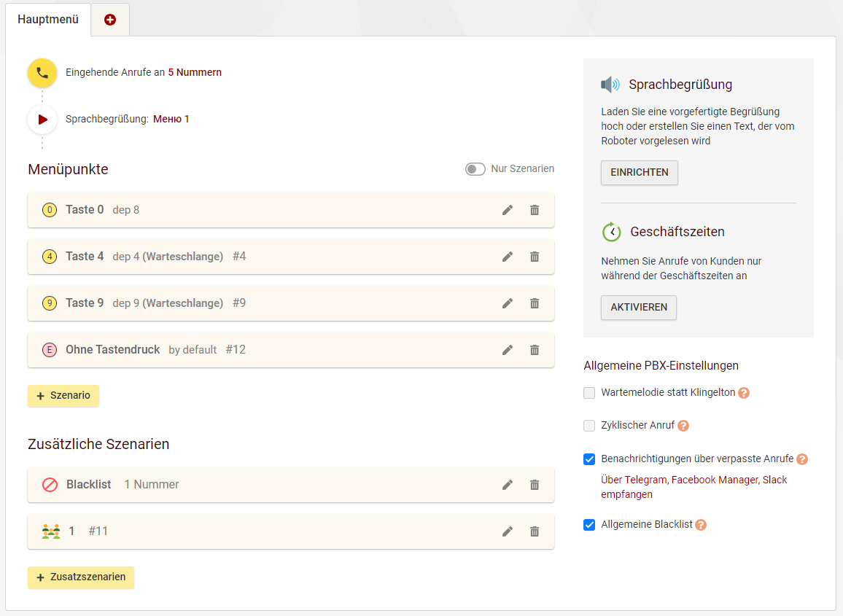Screen dimensions: 843x616
Task: Click the EINRICHTEN button
Action: 640,173
